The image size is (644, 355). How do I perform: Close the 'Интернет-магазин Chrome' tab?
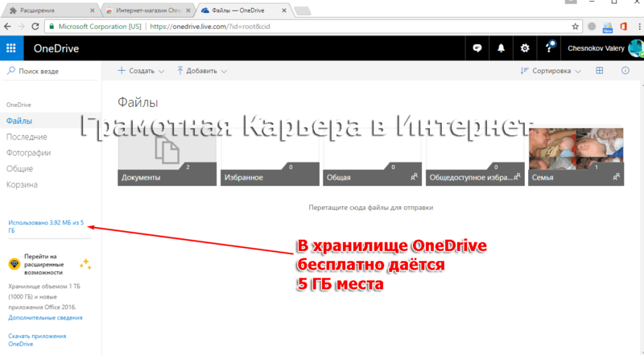188,10
